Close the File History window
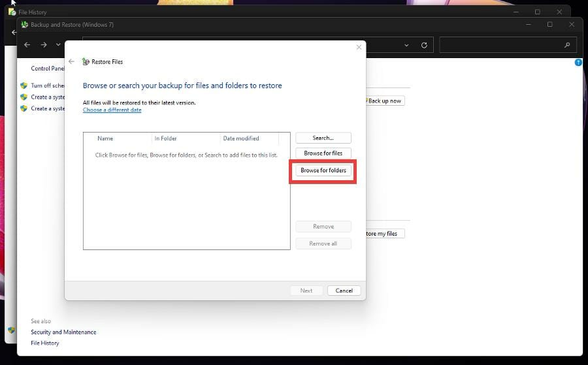The width and height of the screenshot is (588, 365). click(559, 12)
